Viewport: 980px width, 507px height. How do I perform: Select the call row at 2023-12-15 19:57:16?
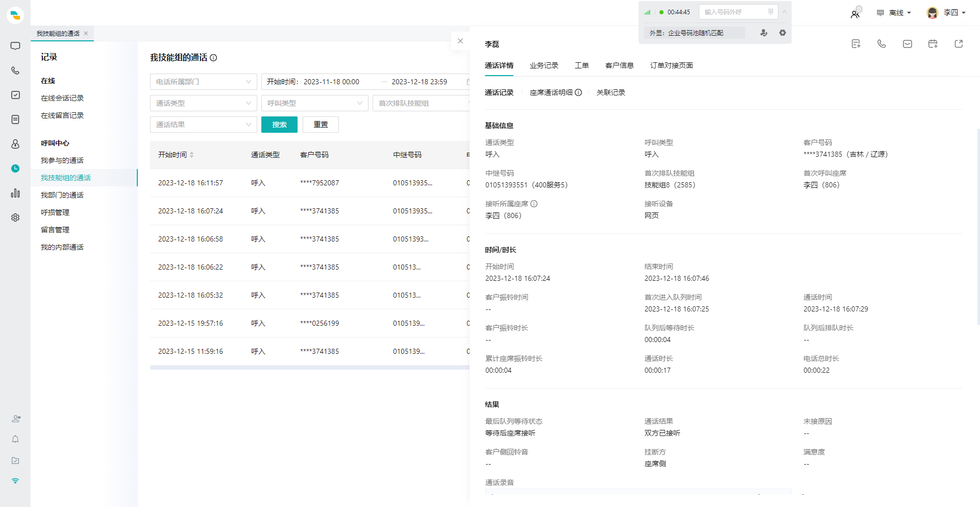coord(310,323)
